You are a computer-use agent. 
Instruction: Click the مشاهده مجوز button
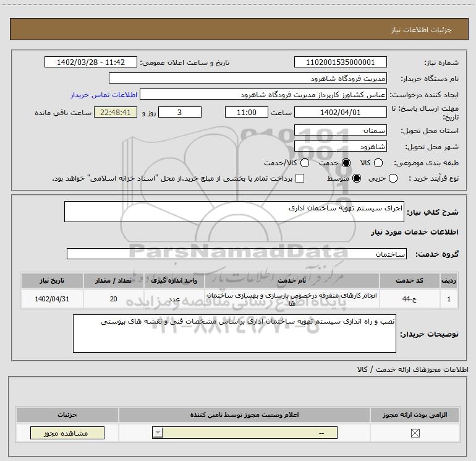(67, 433)
